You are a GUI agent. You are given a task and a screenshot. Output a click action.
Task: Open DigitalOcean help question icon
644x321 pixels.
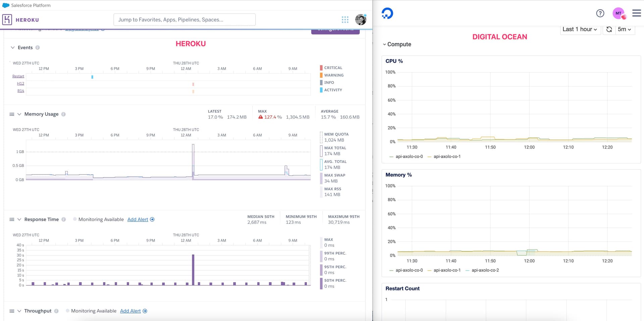[x=600, y=13]
